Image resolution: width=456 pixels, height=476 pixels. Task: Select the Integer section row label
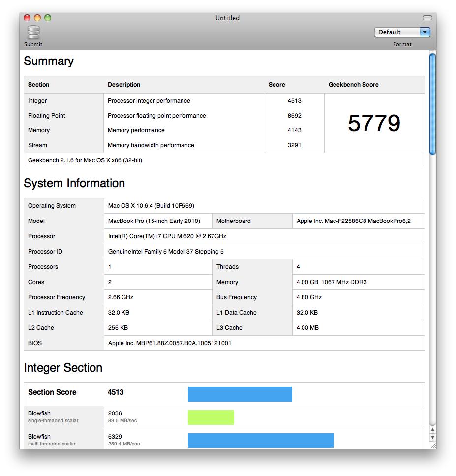37,101
